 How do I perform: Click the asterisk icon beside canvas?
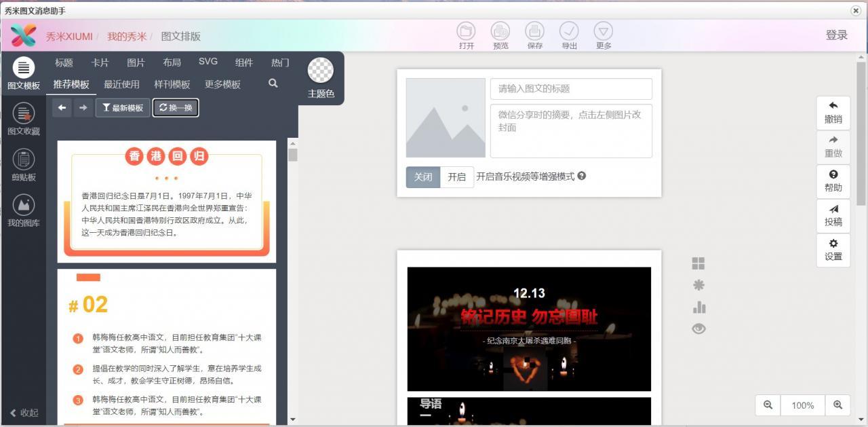point(698,285)
